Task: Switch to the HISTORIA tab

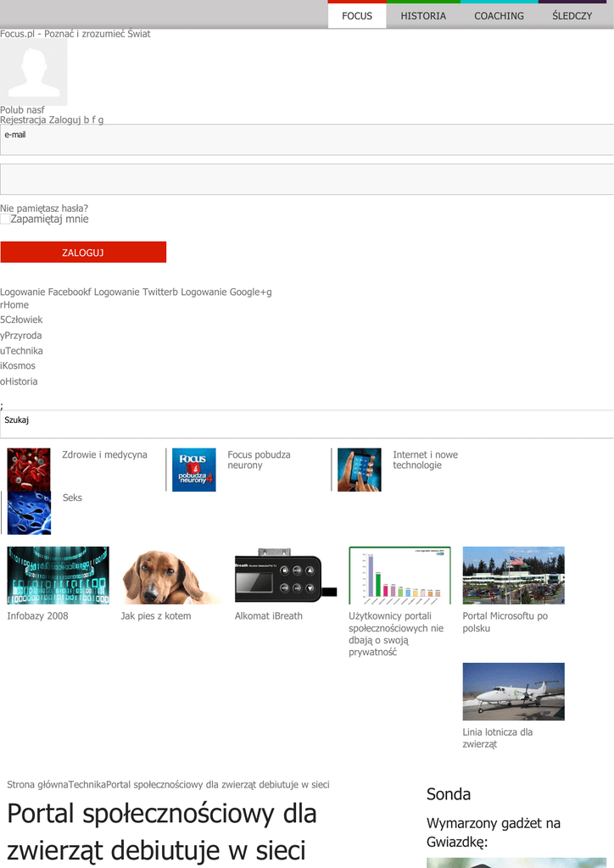Action: 423,16
